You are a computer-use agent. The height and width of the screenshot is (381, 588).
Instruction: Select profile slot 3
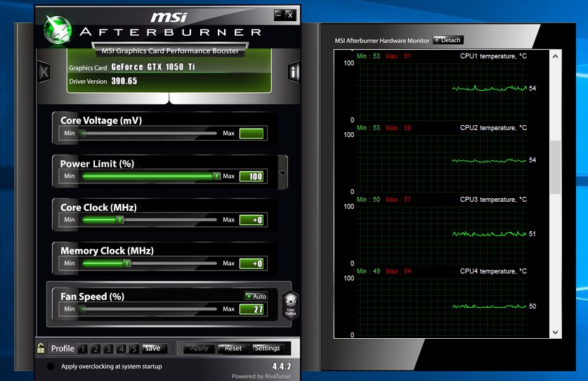[108, 349]
